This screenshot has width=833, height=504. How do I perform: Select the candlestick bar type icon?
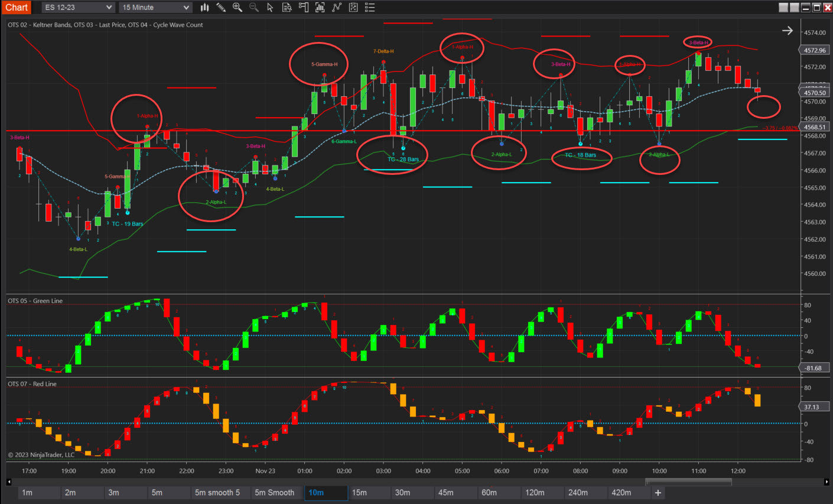(x=204, y=7)
